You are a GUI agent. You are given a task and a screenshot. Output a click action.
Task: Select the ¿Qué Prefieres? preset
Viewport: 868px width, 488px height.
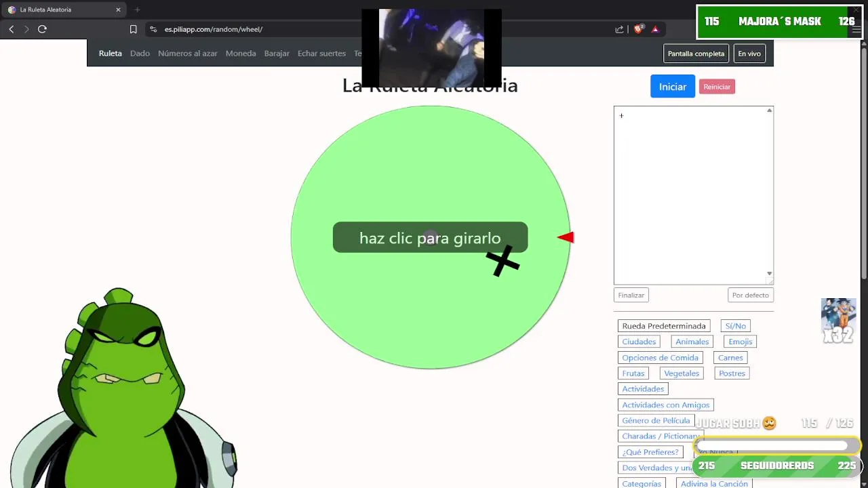[650, 452]
